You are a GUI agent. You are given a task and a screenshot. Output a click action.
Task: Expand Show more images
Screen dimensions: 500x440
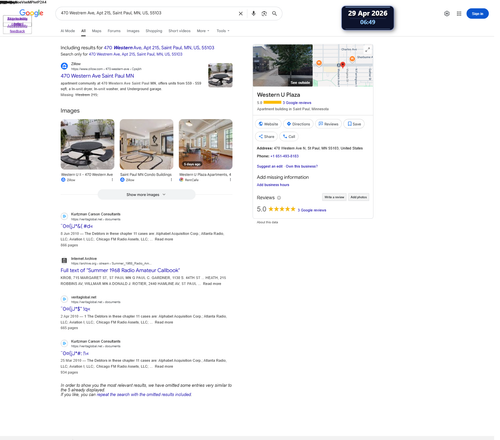pos(146,195)
